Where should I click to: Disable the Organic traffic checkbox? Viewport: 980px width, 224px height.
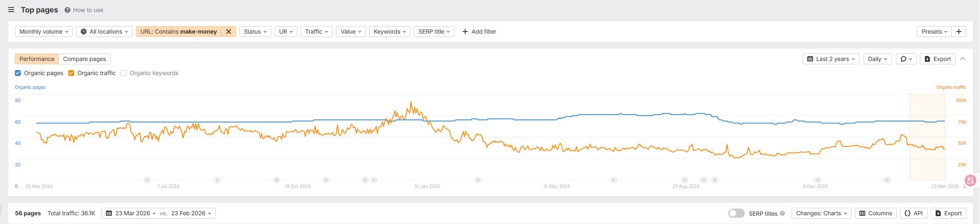pos(71,73)
